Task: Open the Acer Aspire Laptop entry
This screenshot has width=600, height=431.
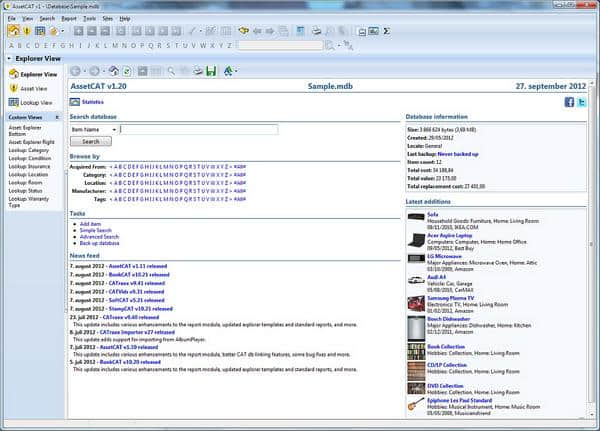Action: [450, 235]
